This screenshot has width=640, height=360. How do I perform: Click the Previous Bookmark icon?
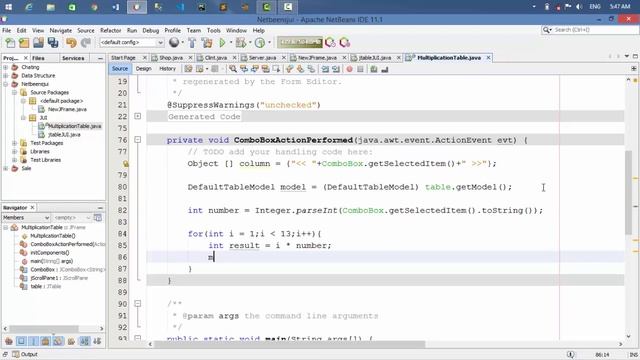(289, 69)
